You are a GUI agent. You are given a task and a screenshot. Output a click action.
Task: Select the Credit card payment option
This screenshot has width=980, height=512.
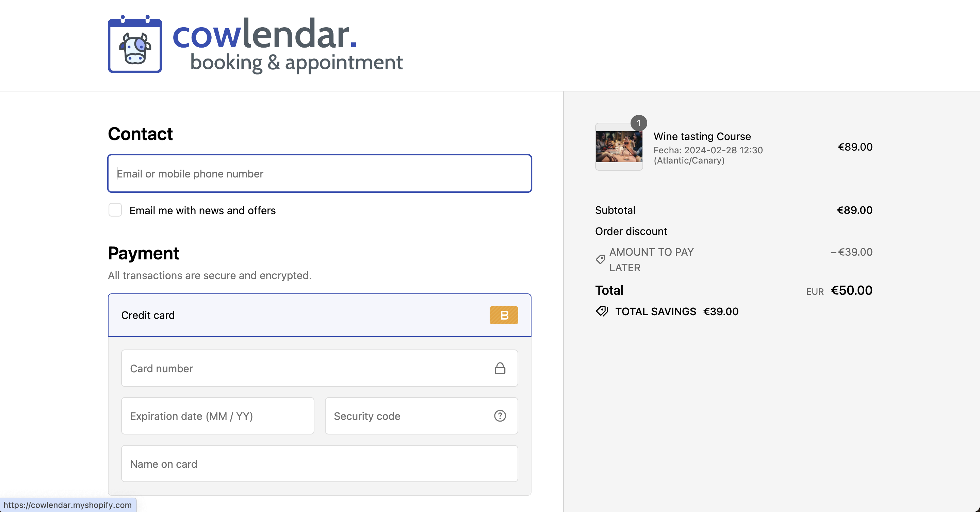coord(148,315)
